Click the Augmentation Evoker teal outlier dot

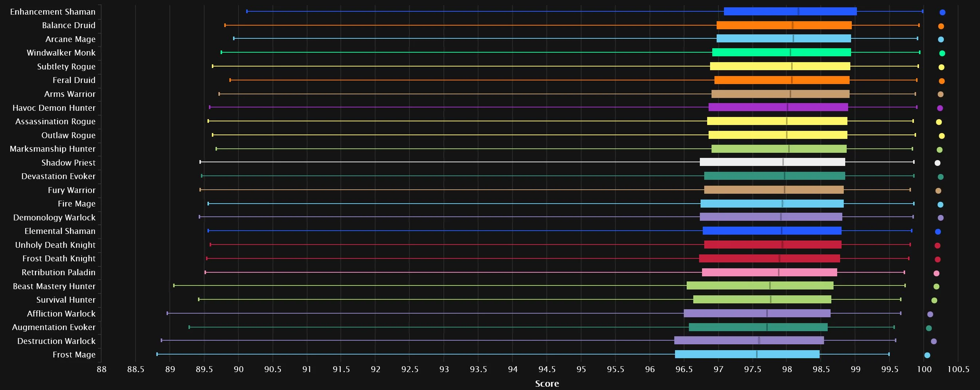(928, 328)
